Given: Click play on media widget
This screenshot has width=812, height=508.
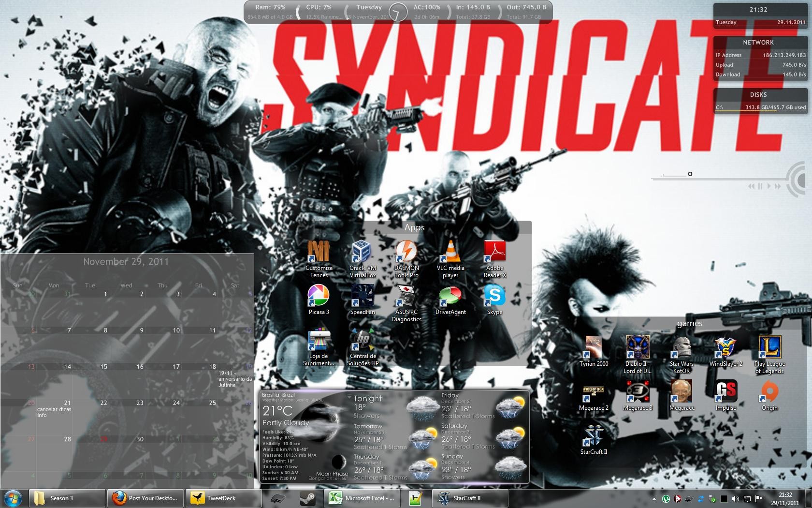Looking at the screenshot, I should coord(769,186).
